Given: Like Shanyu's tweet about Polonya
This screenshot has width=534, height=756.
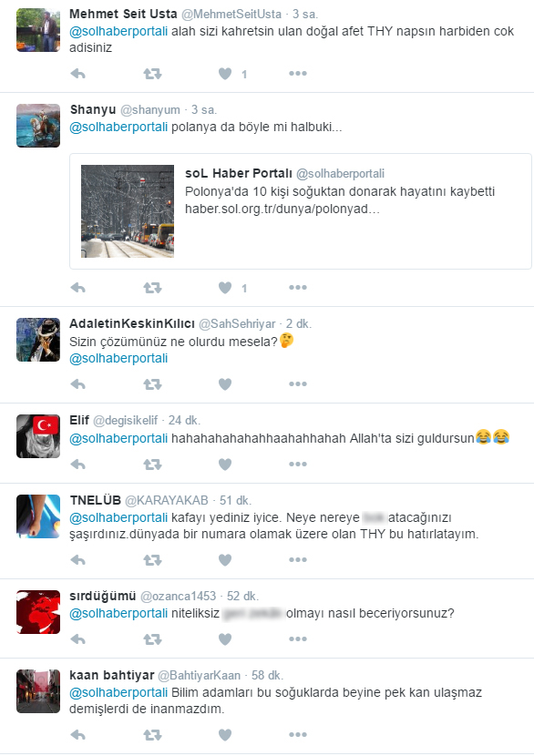Looking at the screenshot, I should (x=225, y=288).
